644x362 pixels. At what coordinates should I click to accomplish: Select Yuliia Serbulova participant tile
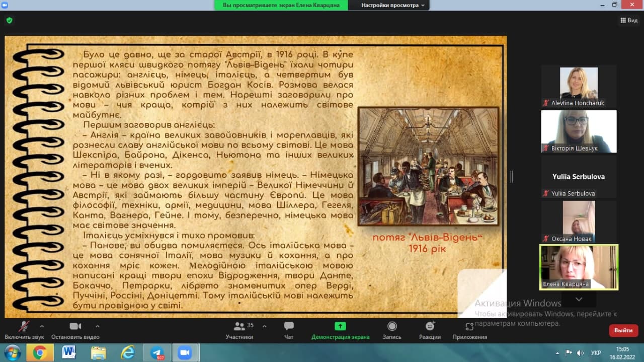[579, 177]
